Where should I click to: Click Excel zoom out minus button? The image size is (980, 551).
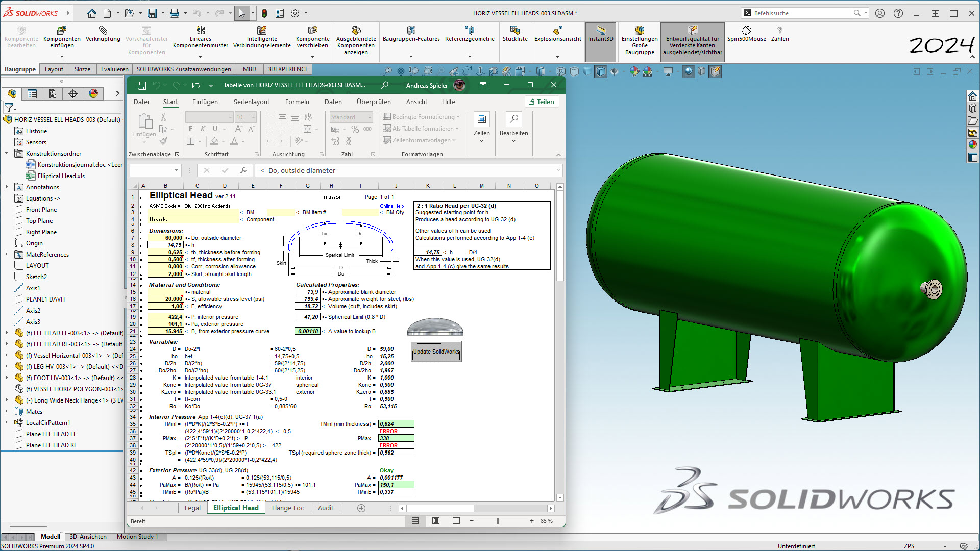[471, 521]
